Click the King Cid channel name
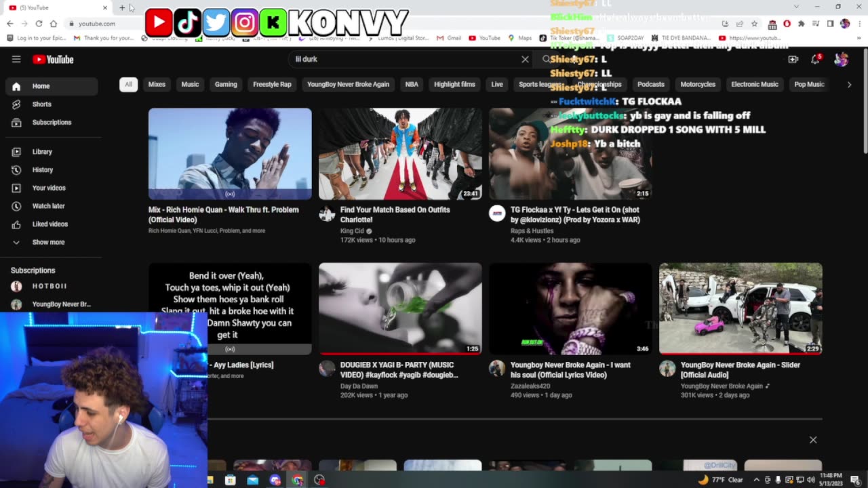 352,231
